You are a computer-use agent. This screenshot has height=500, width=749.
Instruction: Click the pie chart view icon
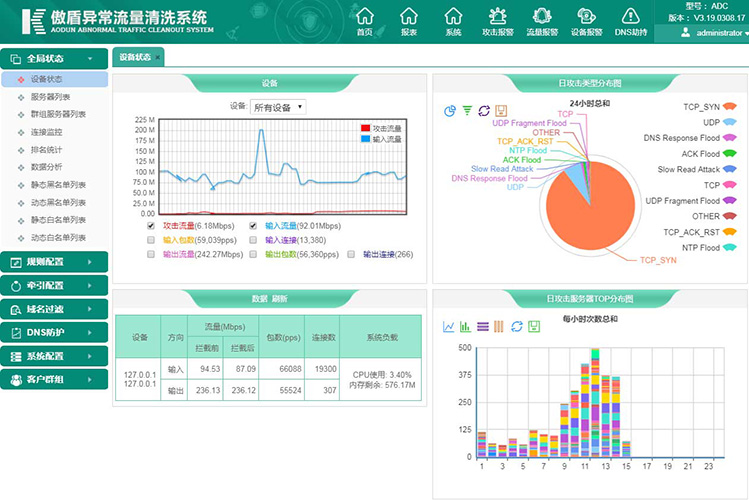[x=450, y=111]
